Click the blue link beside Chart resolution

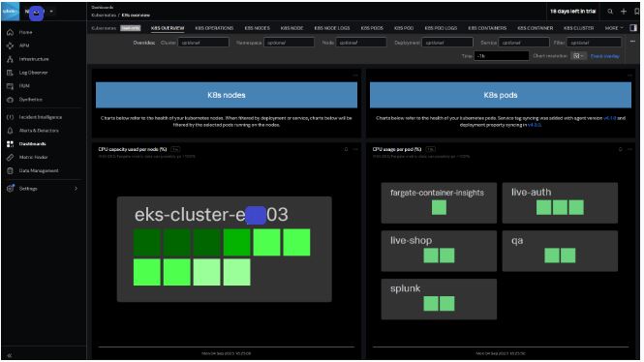click(604, 56)
